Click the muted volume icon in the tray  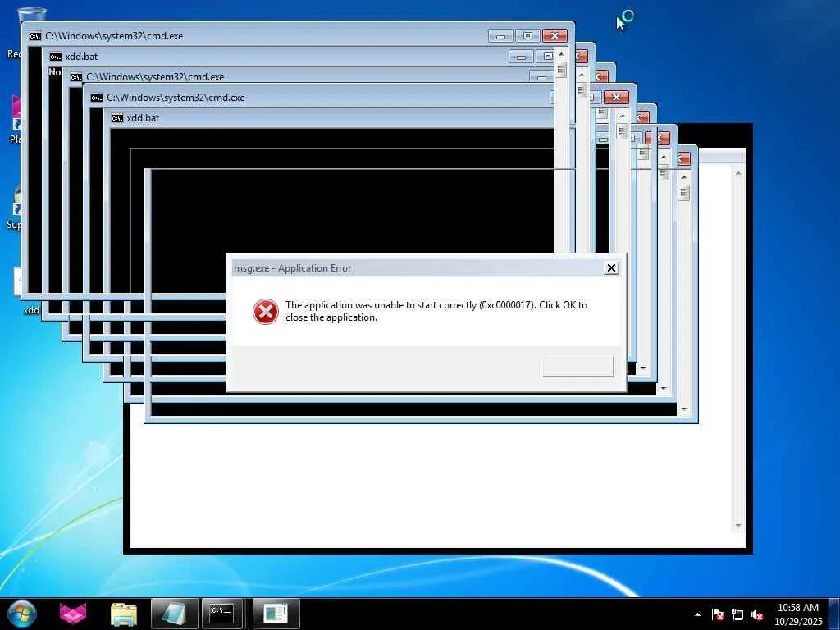(x=757, y=615)
